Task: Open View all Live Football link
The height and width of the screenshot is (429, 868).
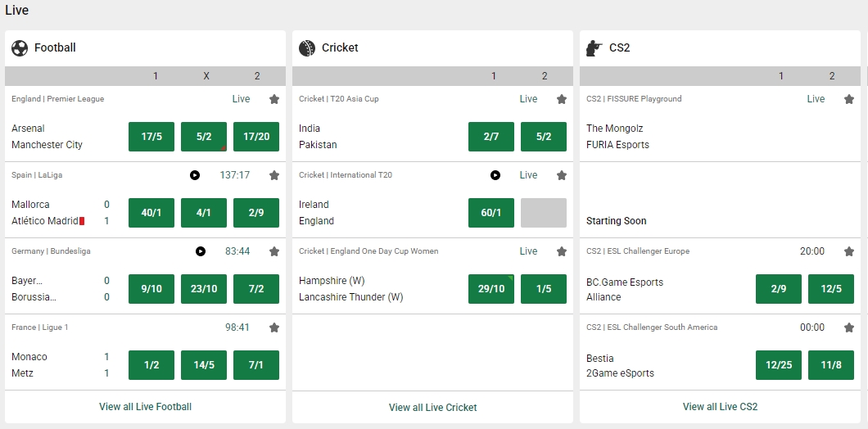Action: 146,406
